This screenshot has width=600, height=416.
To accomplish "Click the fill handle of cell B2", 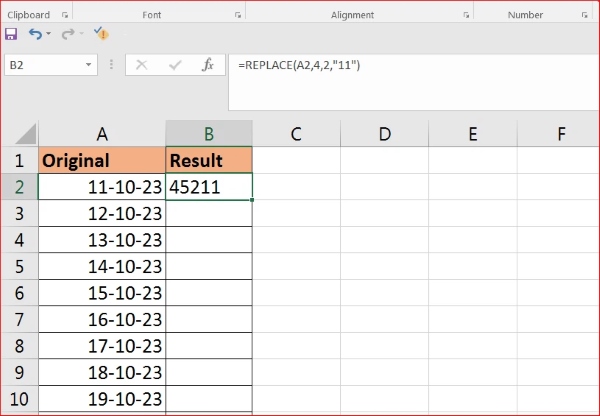I will coord(253,200).
